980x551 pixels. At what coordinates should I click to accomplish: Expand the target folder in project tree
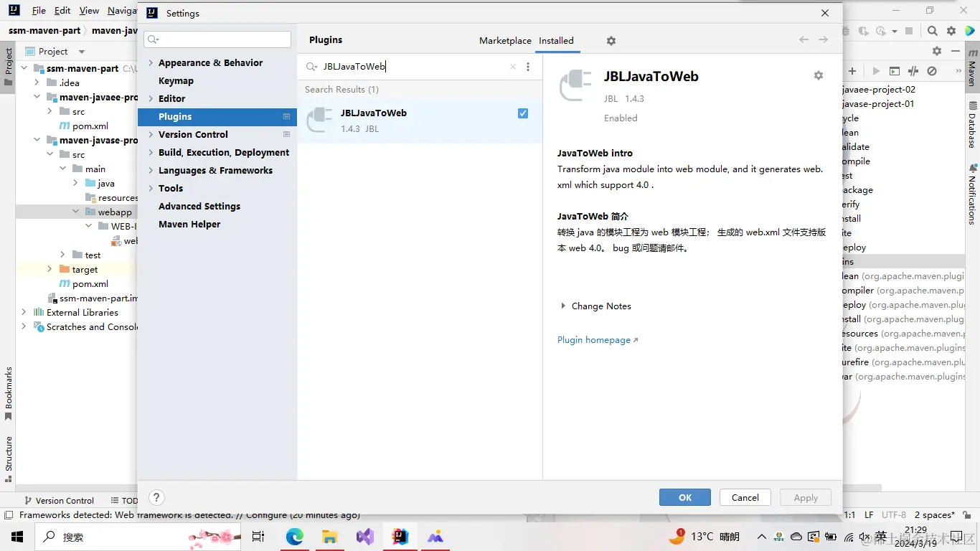pyautogui.click(x=49, y=270)
